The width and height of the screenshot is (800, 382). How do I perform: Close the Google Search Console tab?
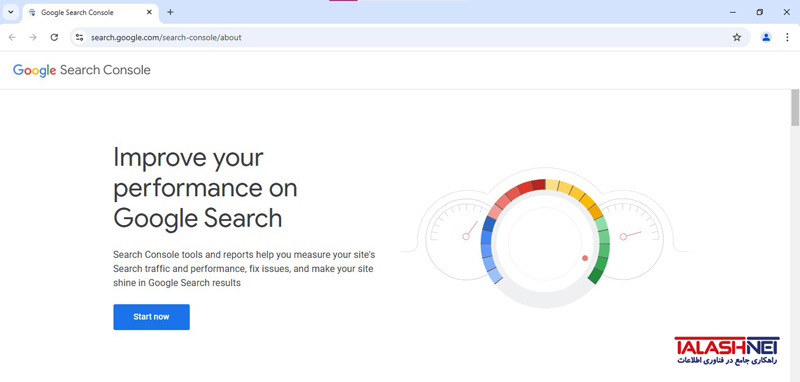pos(149,12)
